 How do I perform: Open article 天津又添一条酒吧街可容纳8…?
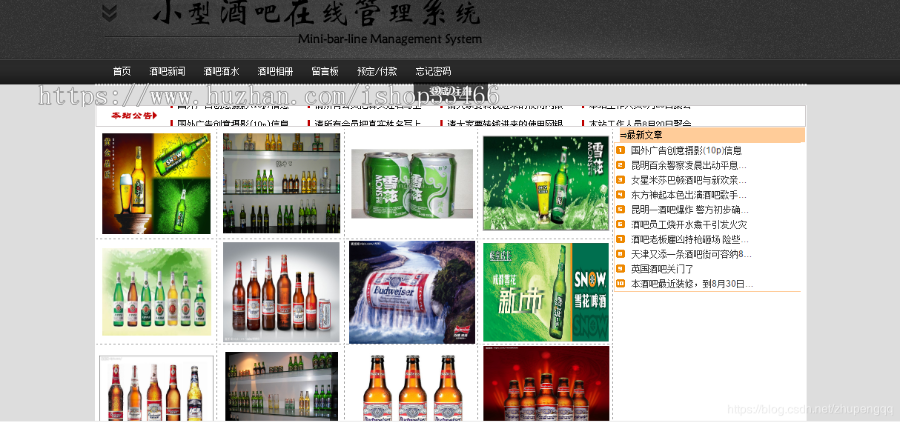click(691, 254)
